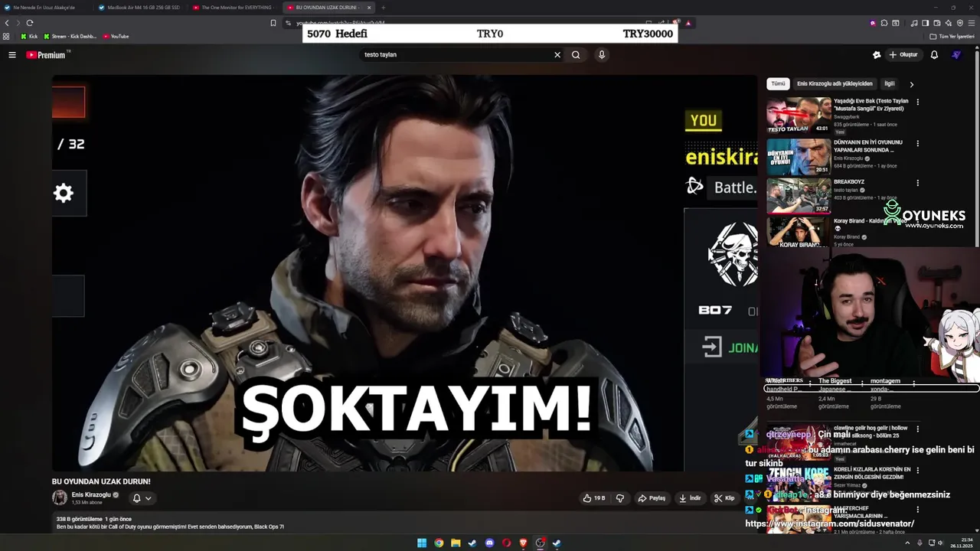This screenshot has width=980, height=551.
Task: Open Discord from the taskbar
Action: point(490,543)
